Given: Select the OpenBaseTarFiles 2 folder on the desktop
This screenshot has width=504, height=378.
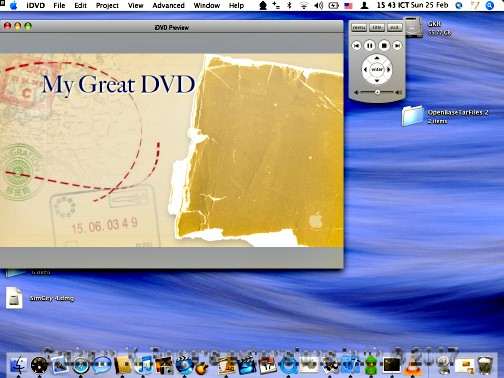Looking at the screenshot, I should [413, 116].
